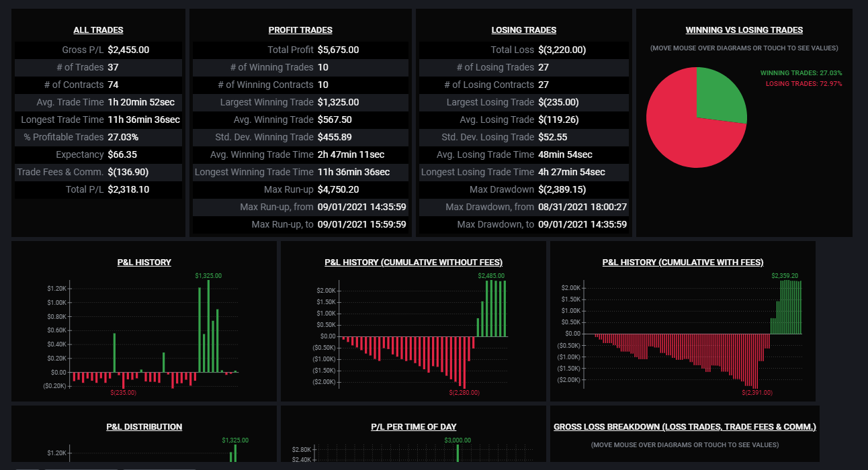Select Avg. Winning Trade value $567.50
The image size is (868, 470).
335,120
